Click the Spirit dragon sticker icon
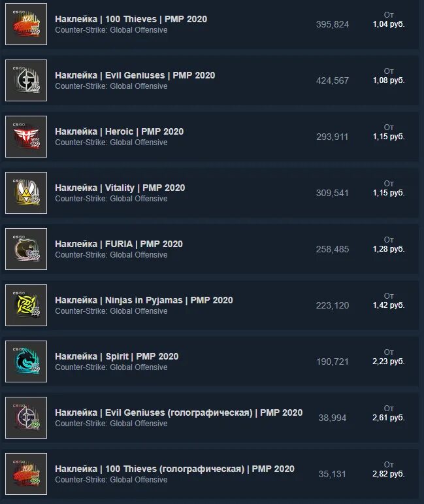The height and width of the screenshot is (504, 424). [x=26, y=361]
